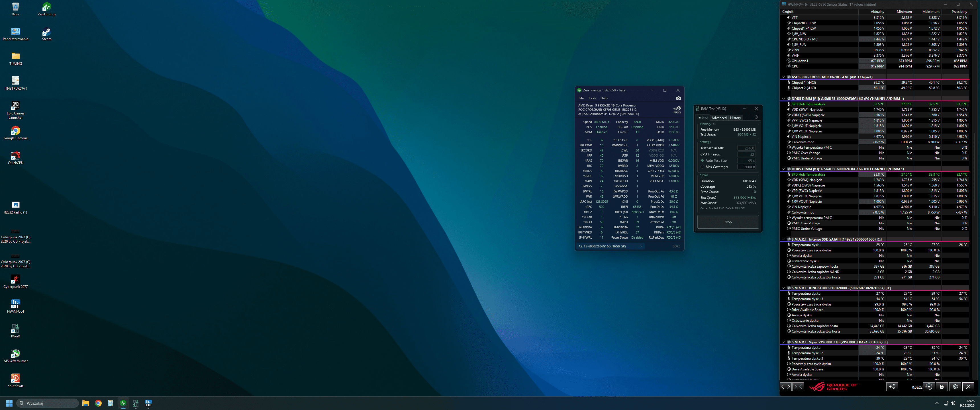The image size is (980, 410).
Task: Switch to Advanced tab in RAM Test
Action: pyautogui.click(x=719, y=118)
